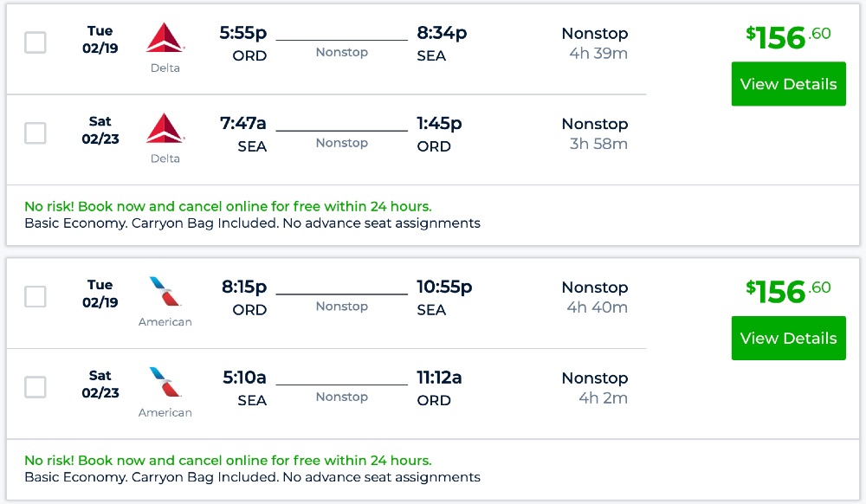This screenshot has width=866, height=504.
Task: Click the 11:12a ORD arrival time
Action: click(x=439, y=378)
